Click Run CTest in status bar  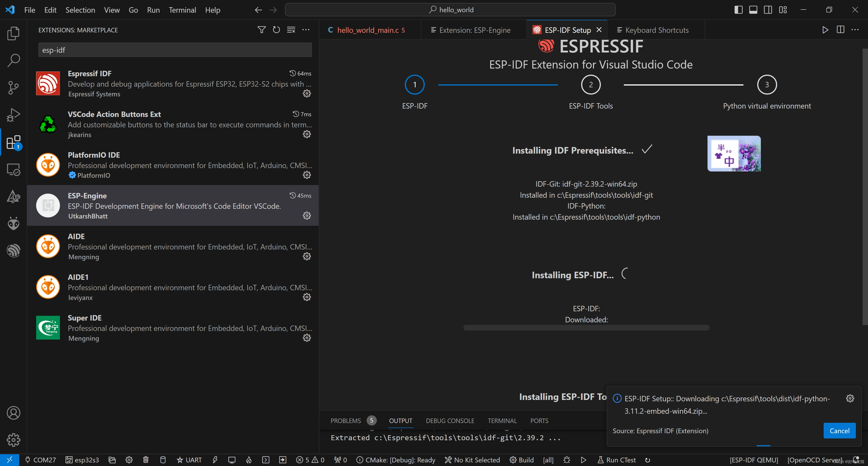(x=616, y=460)
